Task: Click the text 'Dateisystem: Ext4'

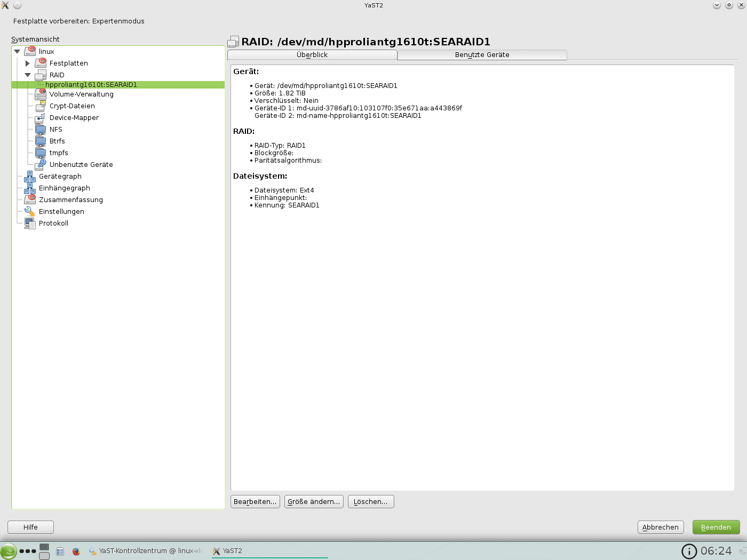Action: [284, 190]
